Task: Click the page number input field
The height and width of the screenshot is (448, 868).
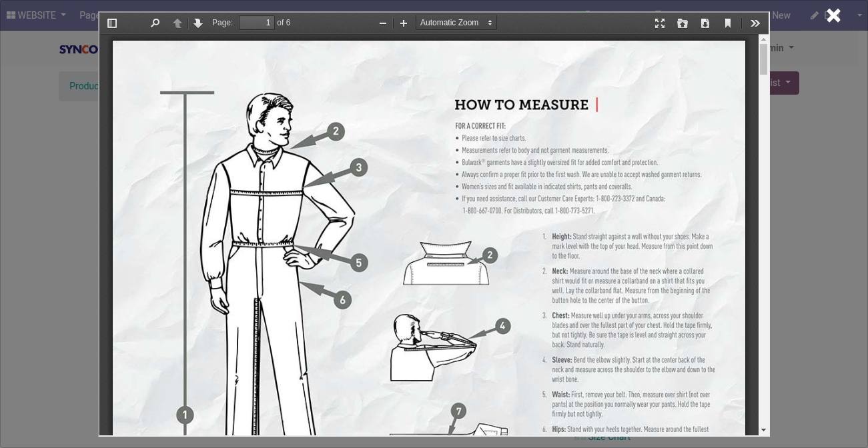Action: point(257,23)
